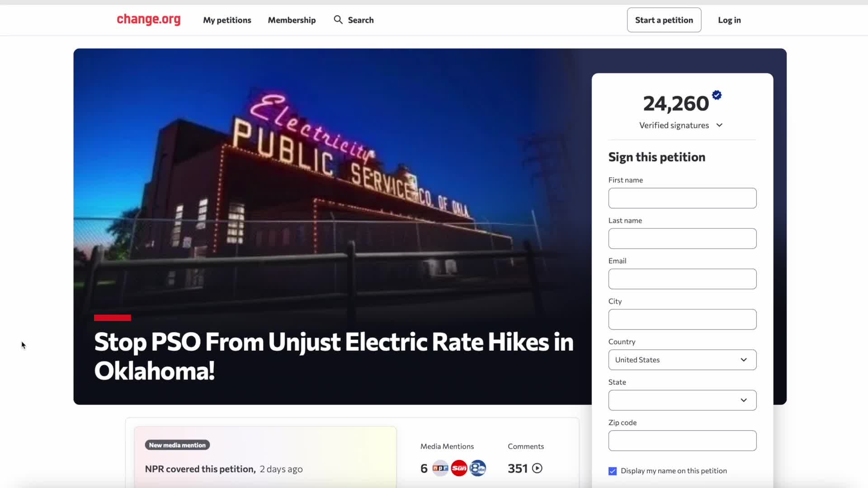Focus the Zip code field
The height and width of the screenshot is (488, 868).
[682, 441]
